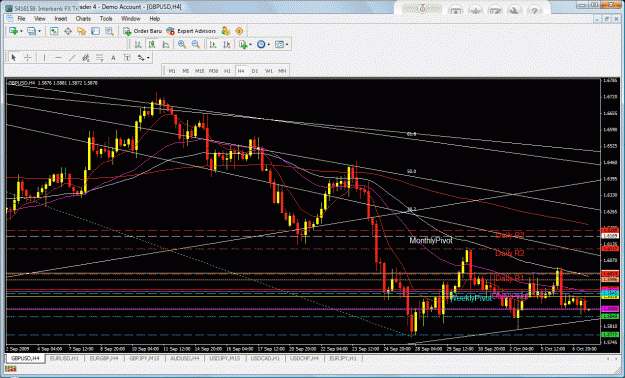Select the Fibonacci retracement tool
This screenshot has height=378, width=625.
tap(99, 58)
